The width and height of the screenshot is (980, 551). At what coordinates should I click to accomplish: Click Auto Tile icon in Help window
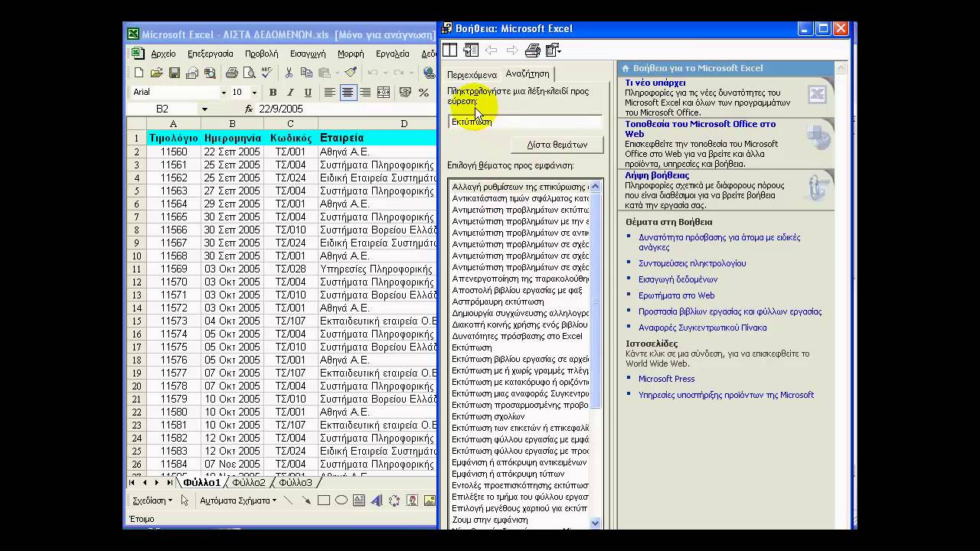point(449,50)
